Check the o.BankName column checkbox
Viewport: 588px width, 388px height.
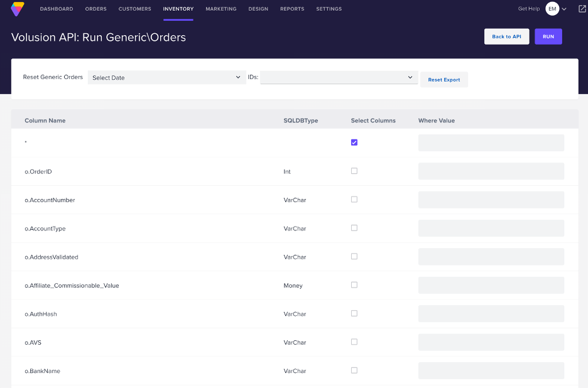354,370
